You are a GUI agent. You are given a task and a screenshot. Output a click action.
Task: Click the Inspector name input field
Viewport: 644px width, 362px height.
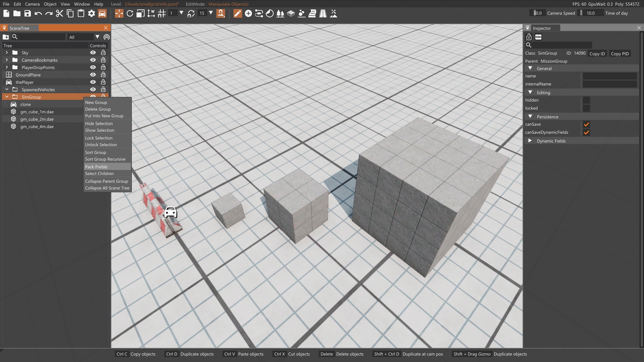(610, 76)
